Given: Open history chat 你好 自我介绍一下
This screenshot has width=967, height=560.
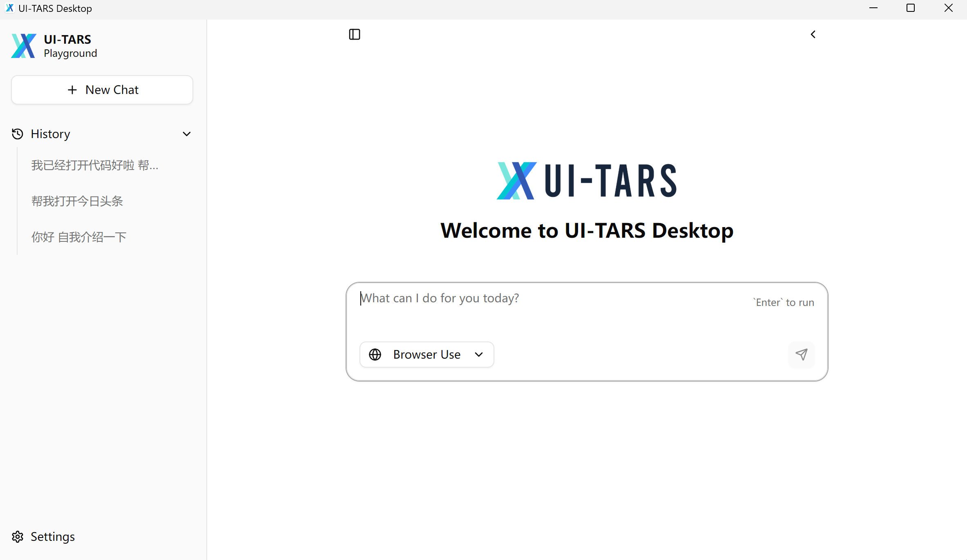Looking at the screenshot, I should (x=79, y=237).
